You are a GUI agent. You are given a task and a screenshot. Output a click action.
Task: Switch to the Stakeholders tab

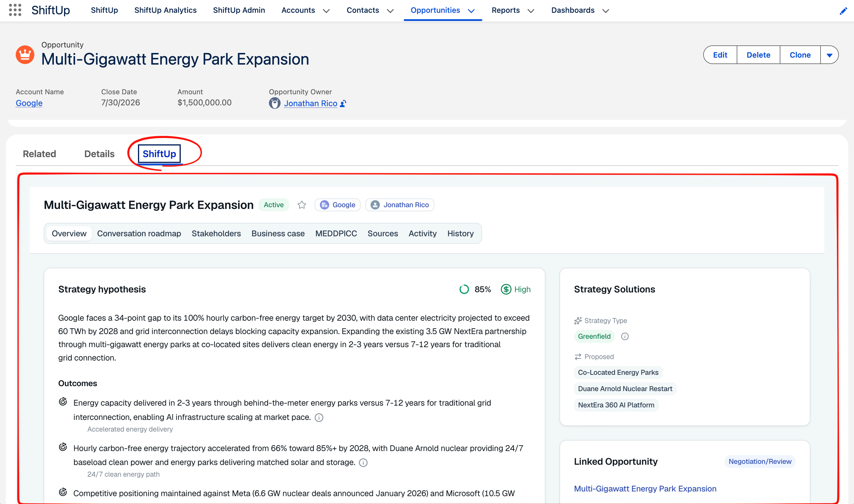(x=216, y=233)
